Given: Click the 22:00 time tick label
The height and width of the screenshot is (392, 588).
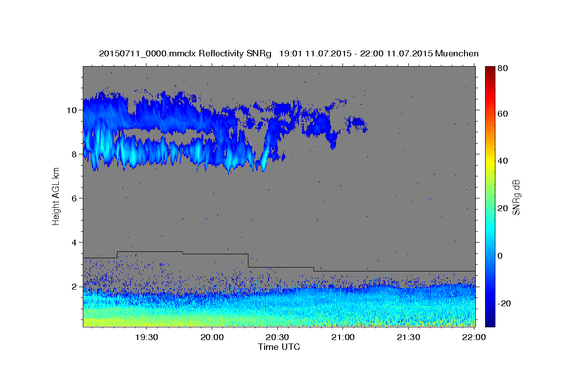Looking at the screenshot, I should click(x=474, y=337).
